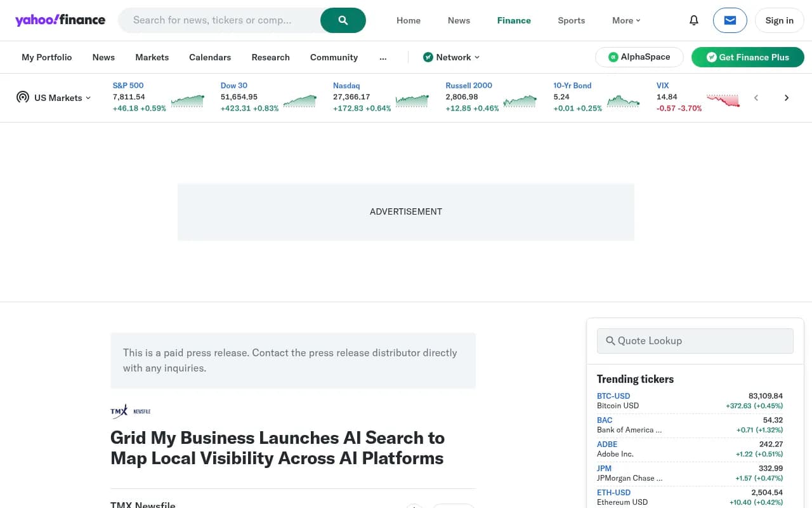Image resolution: width=812 pixels, height=508 pixels.
Task: Click the TMX Newsfile logo
Action: (131, 411)
